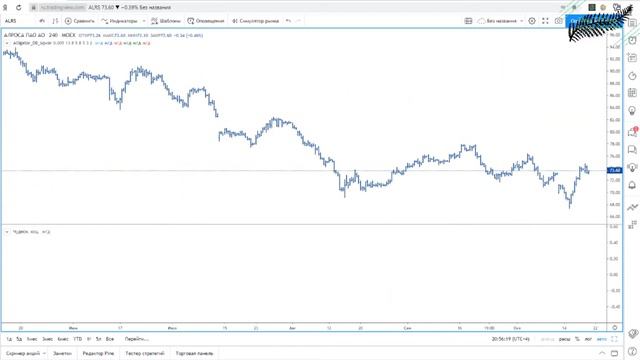Image resolution: width=640 pixels, height=360 pixels.
Task: Expand the layout management dropdown arrow
Action: [521, 21]
